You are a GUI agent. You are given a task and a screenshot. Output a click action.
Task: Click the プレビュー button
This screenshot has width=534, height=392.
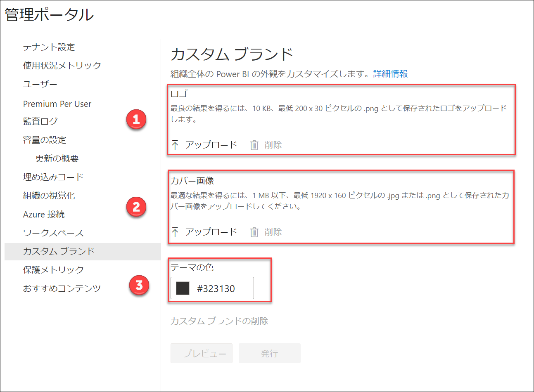(202, 353)
